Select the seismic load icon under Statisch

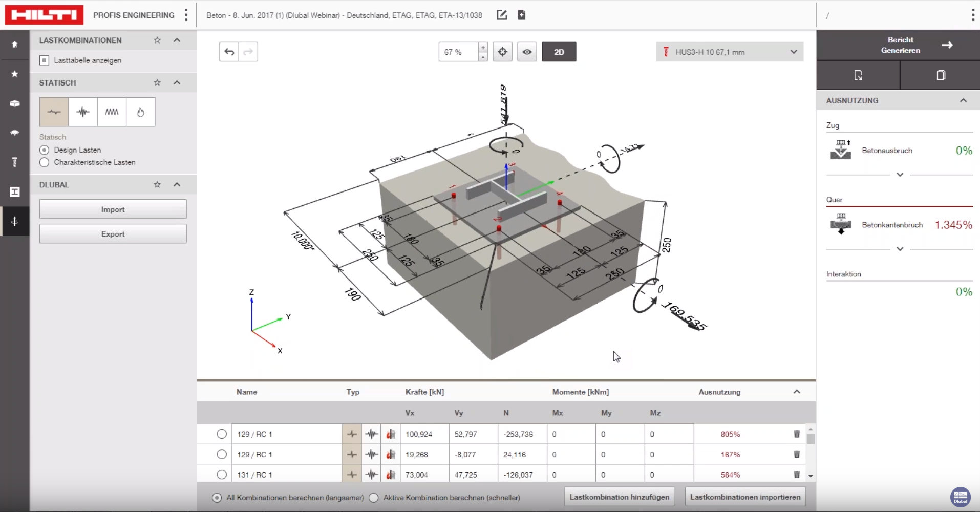coord(82,112)
